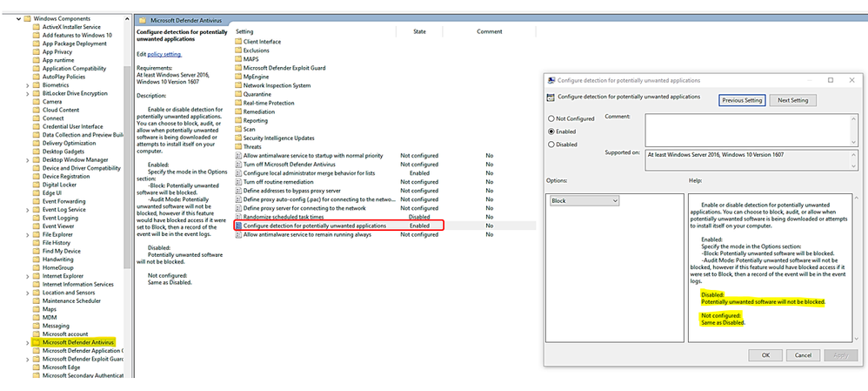The height and width of the screenshot is (391, 868).
Task: Expand the Event Log Service node
Action: (28, 210)
